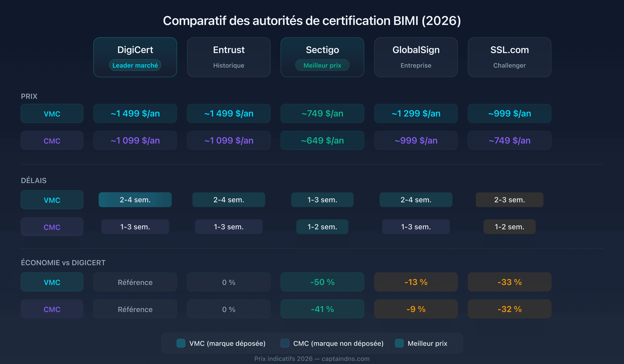Screen dimensions: 624x364
Task: Click the legend text 'VMC (marque déposée)'
Action: click(227, 343)
